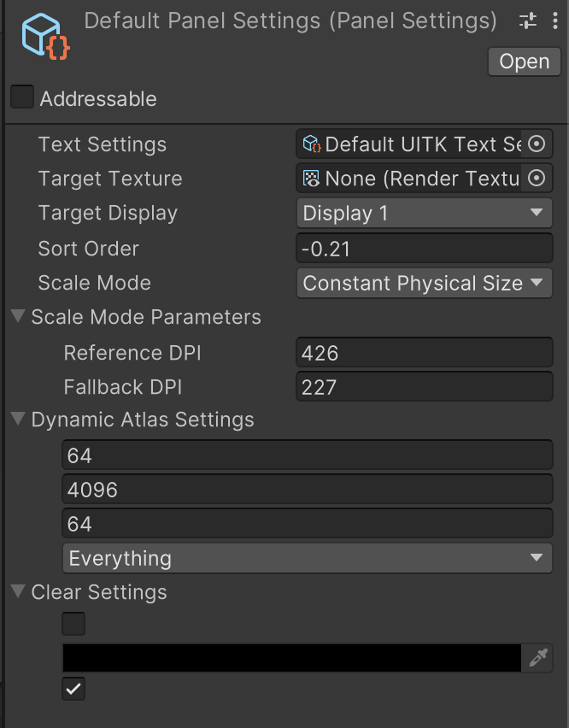Select the eyedropper next to the color field
The height and width of the screenshot is (728, 569).
point(539,658)
